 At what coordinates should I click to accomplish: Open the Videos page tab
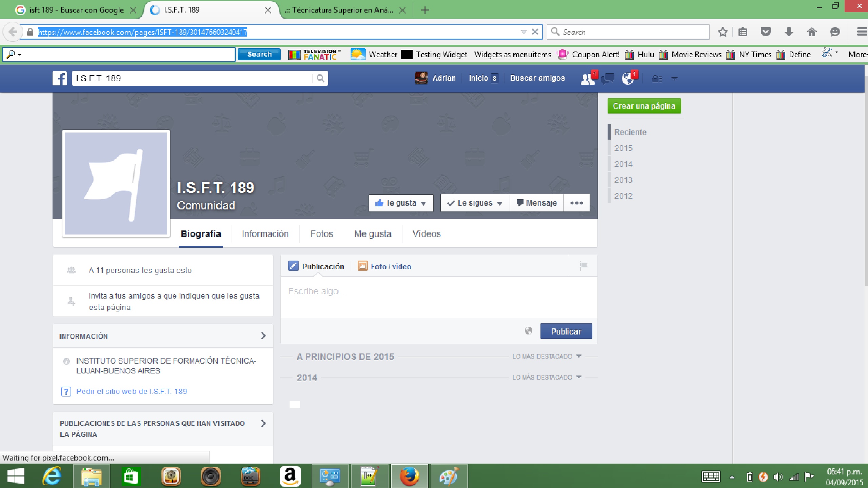(x=427, y=234)
